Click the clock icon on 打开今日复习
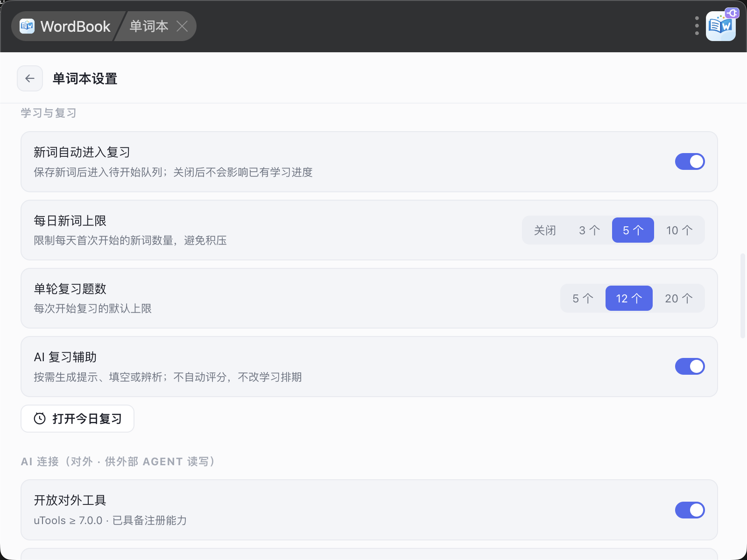 click(x=40, y=419)
